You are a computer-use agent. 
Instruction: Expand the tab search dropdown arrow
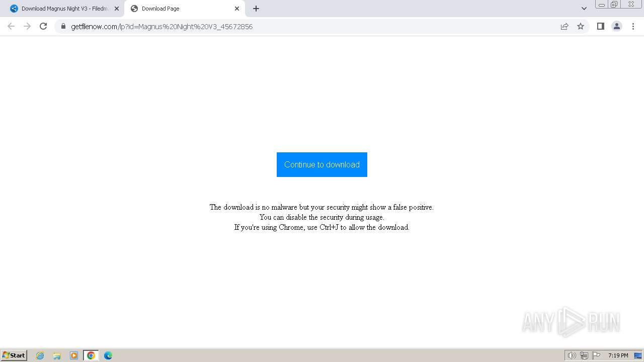[x=584, y=9]
